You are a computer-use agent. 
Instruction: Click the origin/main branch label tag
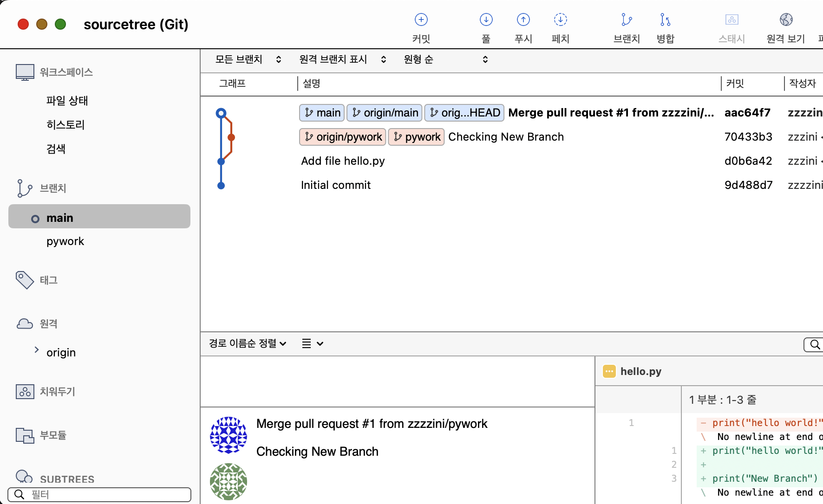pyautogui.click(x=385, y=113)
